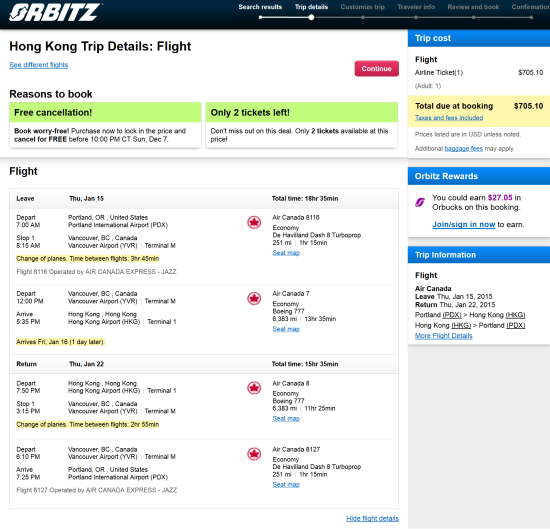The width and height of the screenshot is (550, 529).
Task: Open Taxes and fees included link
Action: pos(449,118)
